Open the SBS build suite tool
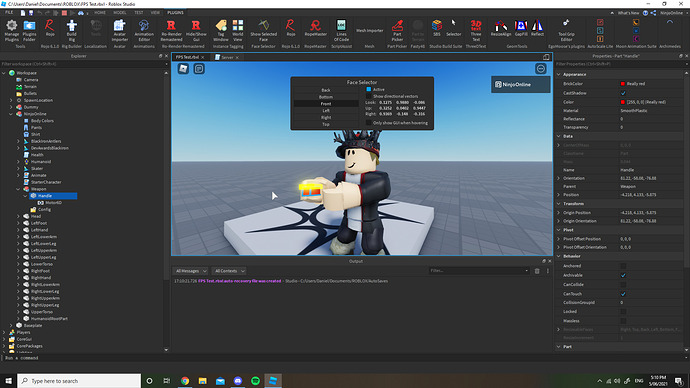This screenshot has width=690, height=388. (x=437, y=28)
